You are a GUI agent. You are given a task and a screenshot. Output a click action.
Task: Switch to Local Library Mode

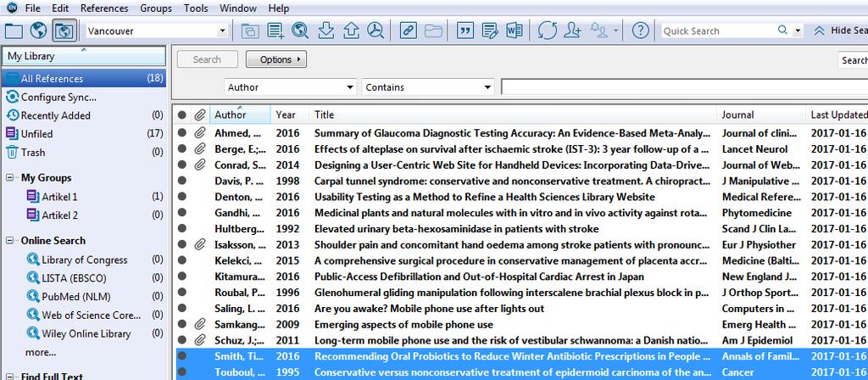[14, 31]
